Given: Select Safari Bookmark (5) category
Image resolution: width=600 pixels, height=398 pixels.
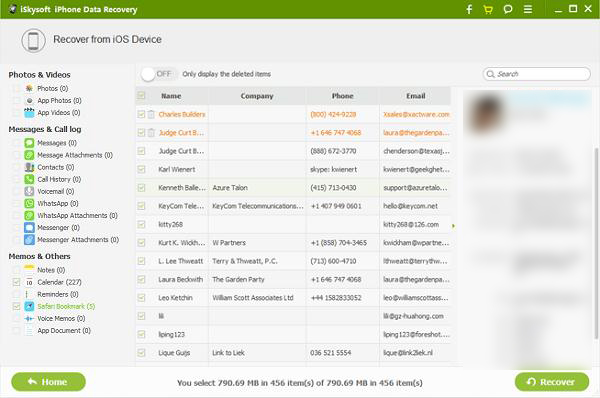Looking at the screenshot, I should tap(66, 306).
